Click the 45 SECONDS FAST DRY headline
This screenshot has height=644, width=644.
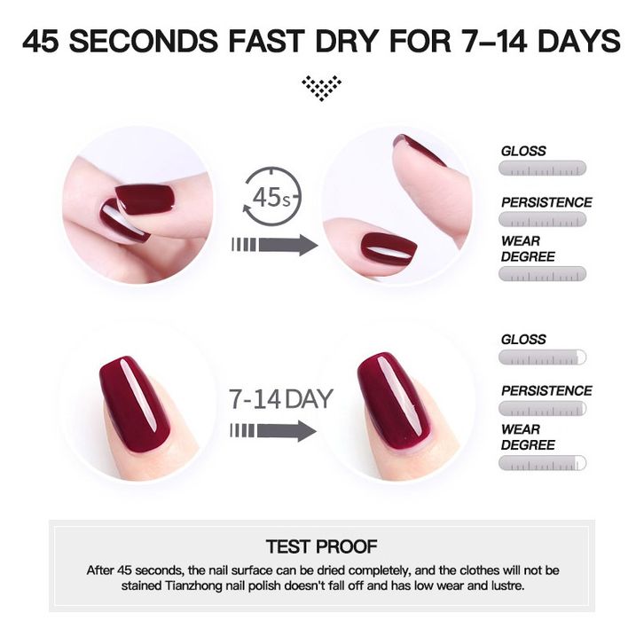coord(322,41)
